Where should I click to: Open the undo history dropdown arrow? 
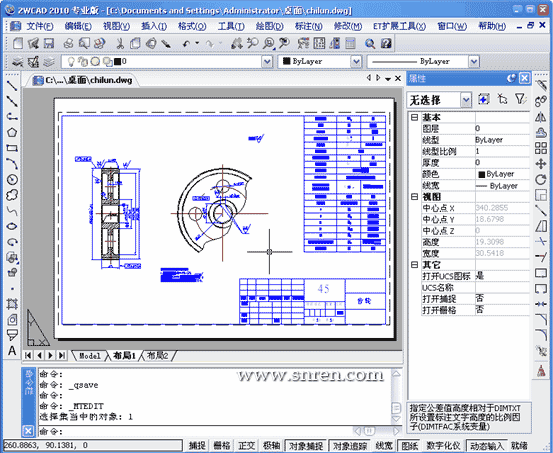197,43
